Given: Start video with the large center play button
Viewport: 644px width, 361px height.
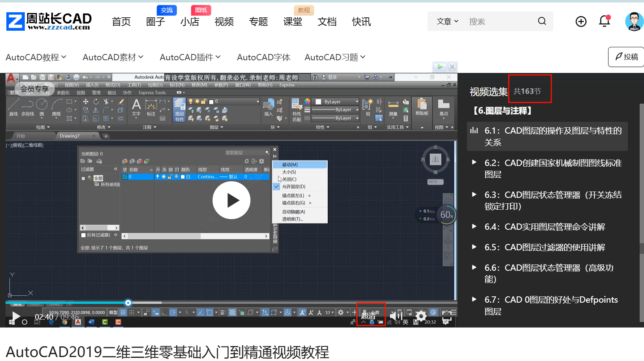Looking at the screenshot, I should pos(231,200).
